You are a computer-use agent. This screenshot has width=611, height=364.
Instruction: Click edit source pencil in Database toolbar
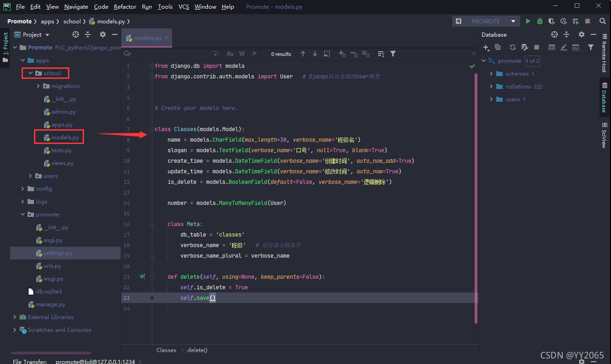[564, 47]
